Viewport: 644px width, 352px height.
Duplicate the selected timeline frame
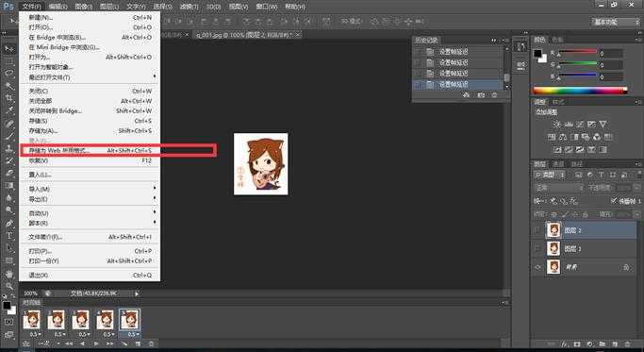pyautogui.click(x=138, y=344)
